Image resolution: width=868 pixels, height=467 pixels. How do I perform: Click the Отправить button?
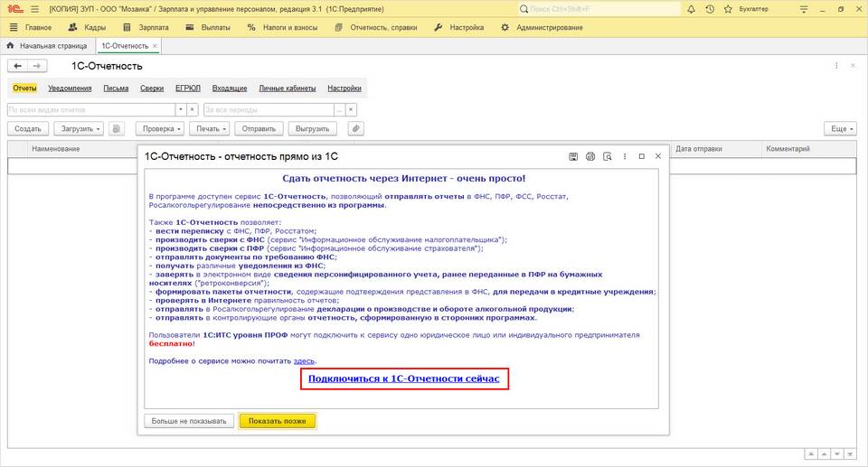pyautogui.click(x=259, y=128)
